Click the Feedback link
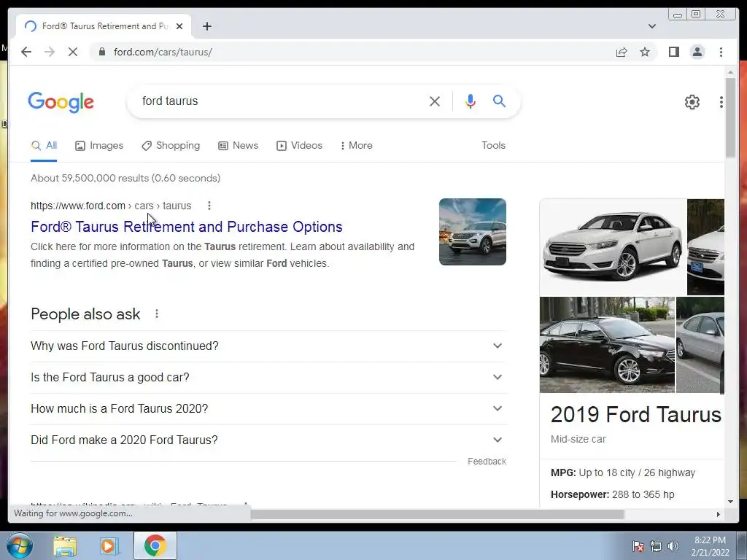747x560 pixels. [487, 462]
